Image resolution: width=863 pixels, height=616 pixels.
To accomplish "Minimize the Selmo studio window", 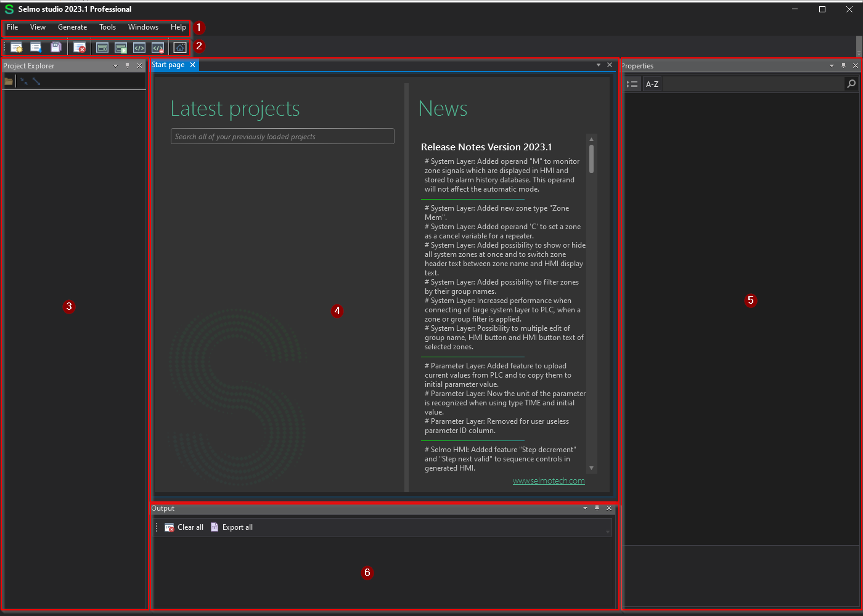I will point(795,9).
